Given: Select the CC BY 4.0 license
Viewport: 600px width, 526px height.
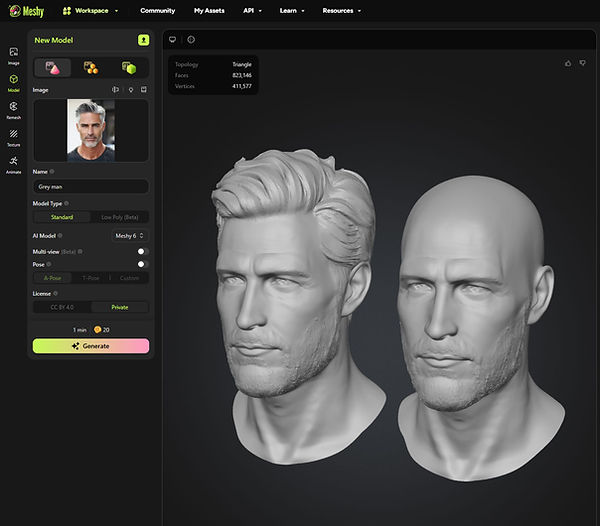Looking at the screenshot, I should [x=62, y=307].
